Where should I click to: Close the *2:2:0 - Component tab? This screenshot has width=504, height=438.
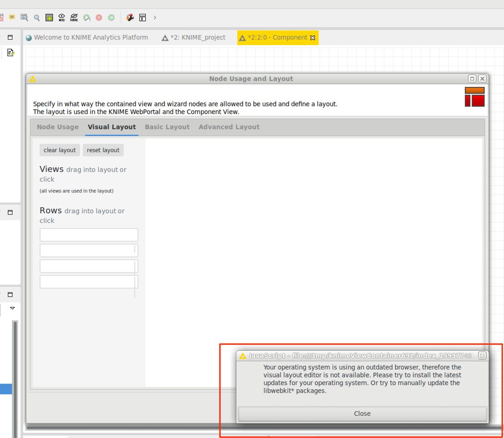[x=313, y=38]
